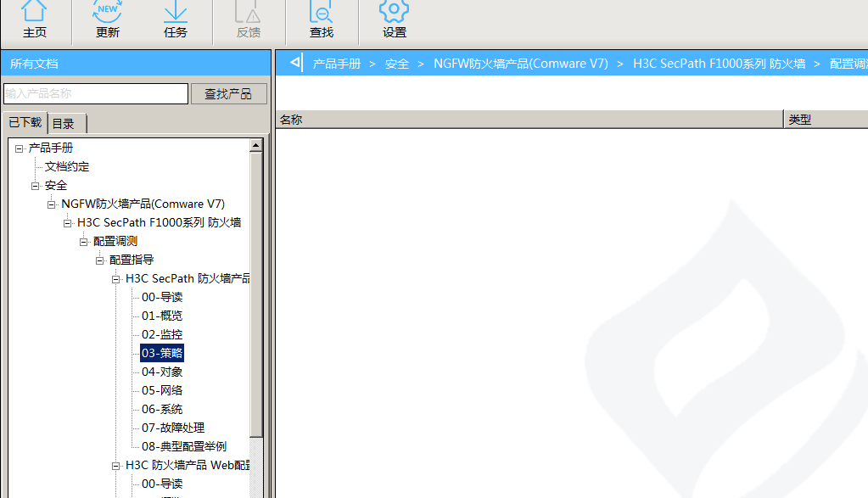Click the tree scrollbar up arrow

[x=255, y=146]
